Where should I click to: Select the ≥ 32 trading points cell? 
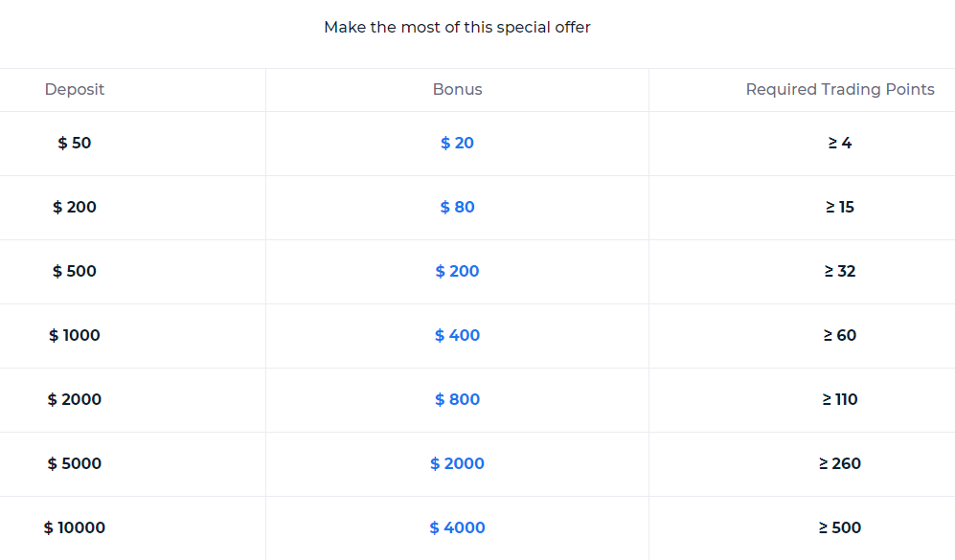pyautogui.click(x=840, y=271)
